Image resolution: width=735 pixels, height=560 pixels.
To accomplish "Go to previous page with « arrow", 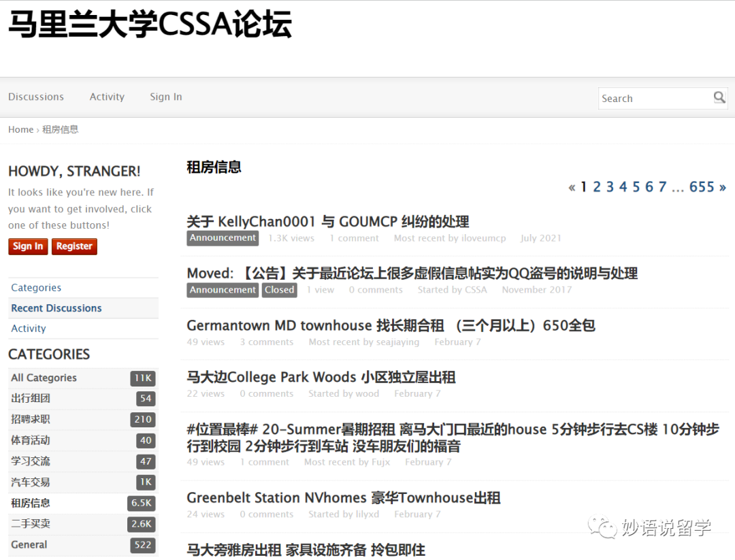I will [x=572, y=187].
